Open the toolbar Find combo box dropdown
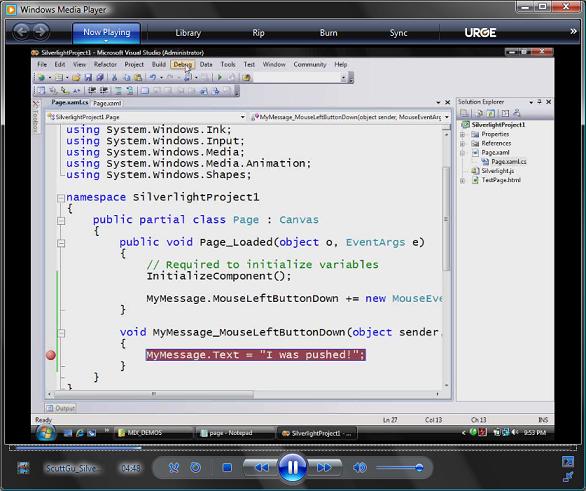 (x=343, y=78)
